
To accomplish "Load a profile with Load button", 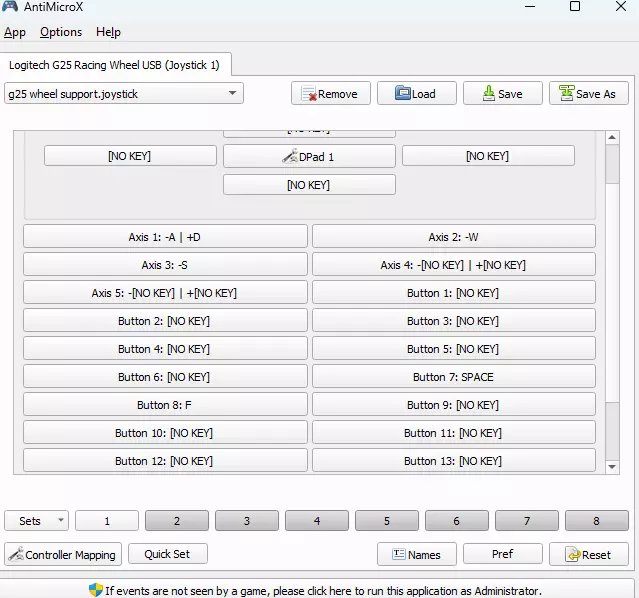I will click(416, 93).
